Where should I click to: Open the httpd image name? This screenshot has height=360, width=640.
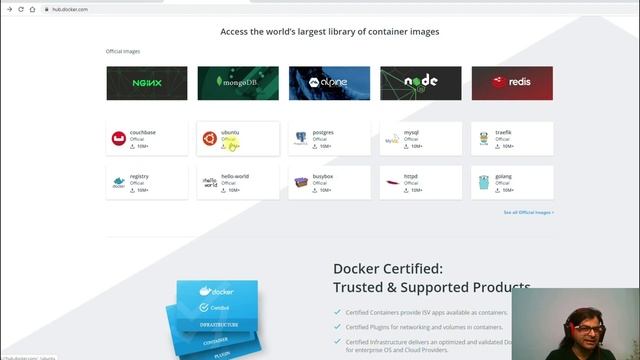(x=410, y=176)
